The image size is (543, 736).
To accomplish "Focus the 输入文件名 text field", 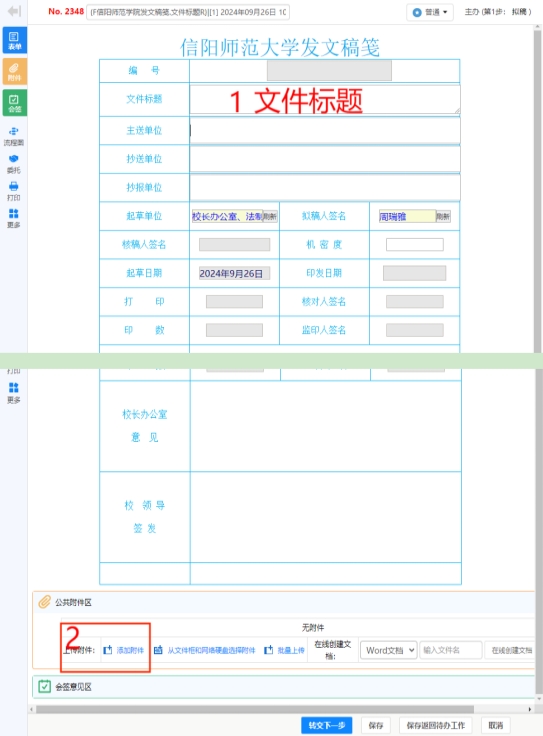I will tap(451, 650).
